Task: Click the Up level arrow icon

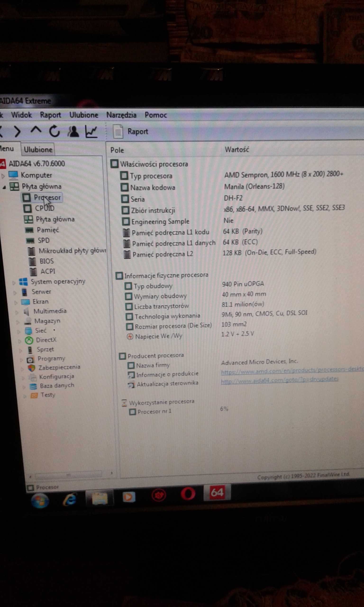Action: (x=36, y=130)
